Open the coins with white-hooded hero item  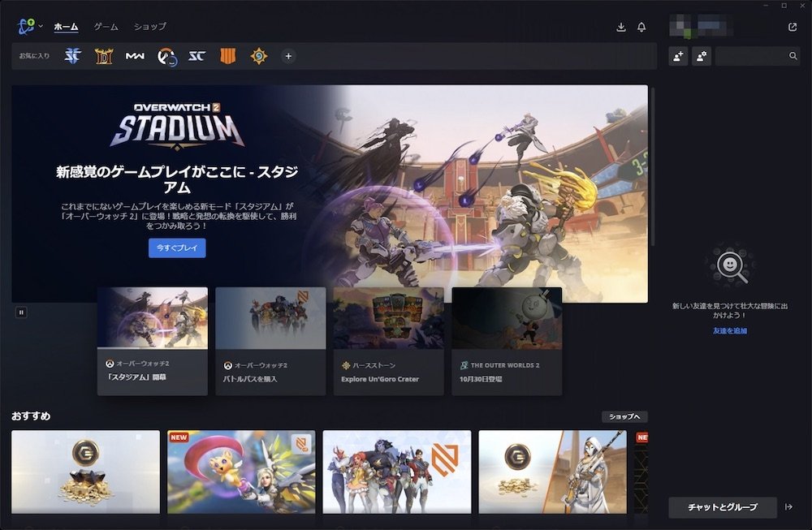click(552, 472)
